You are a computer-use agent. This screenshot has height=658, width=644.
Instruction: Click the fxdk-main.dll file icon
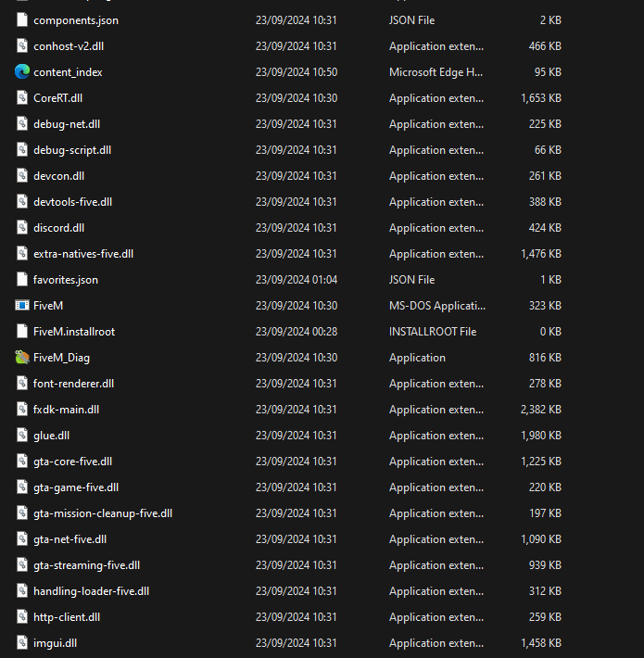[x=22, y=409]
